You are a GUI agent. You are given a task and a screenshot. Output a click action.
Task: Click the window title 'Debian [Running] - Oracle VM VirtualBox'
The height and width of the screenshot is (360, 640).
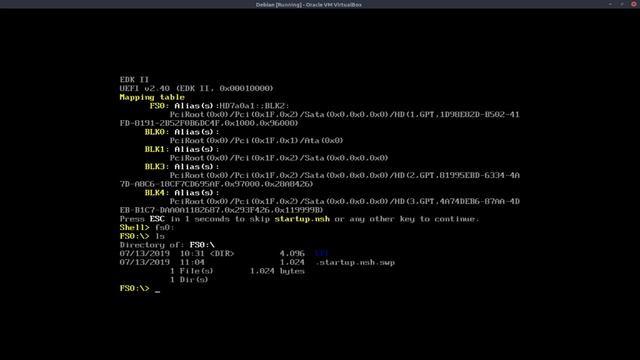tap(309, 4)
